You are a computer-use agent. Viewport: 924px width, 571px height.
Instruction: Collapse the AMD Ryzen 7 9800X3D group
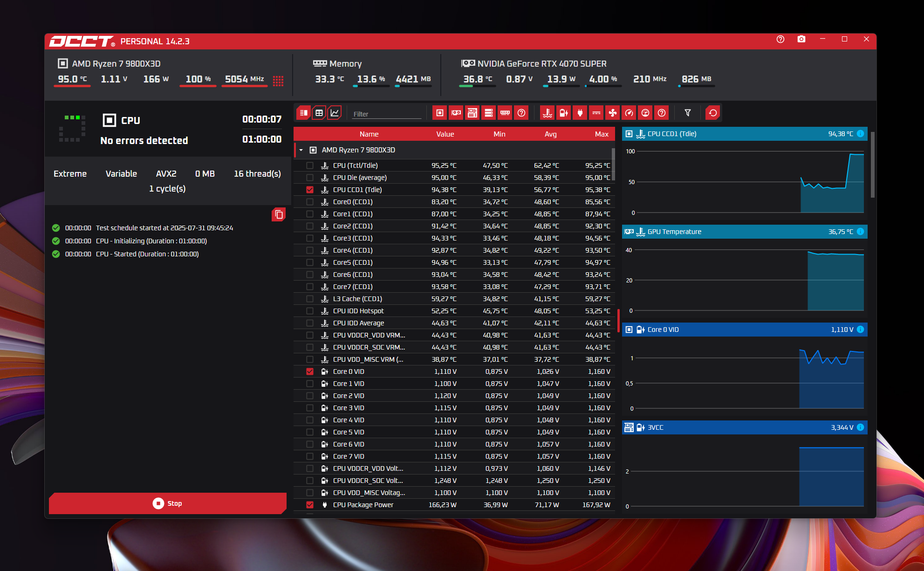coord(301,150)
